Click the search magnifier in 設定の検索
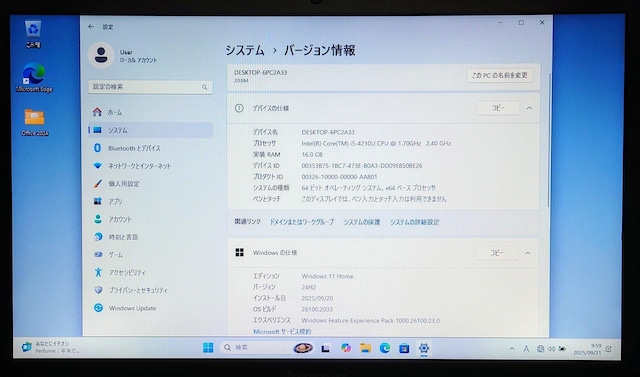 [204, 87]
